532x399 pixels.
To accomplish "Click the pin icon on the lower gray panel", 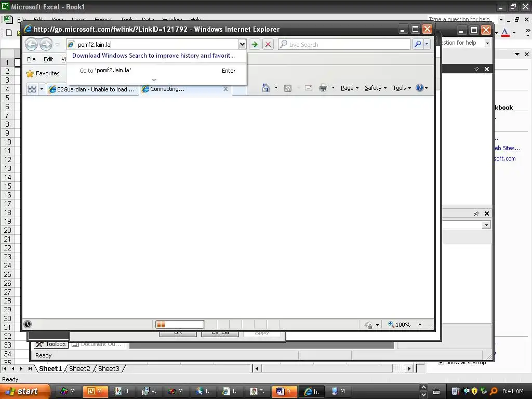I will [476, 214].
